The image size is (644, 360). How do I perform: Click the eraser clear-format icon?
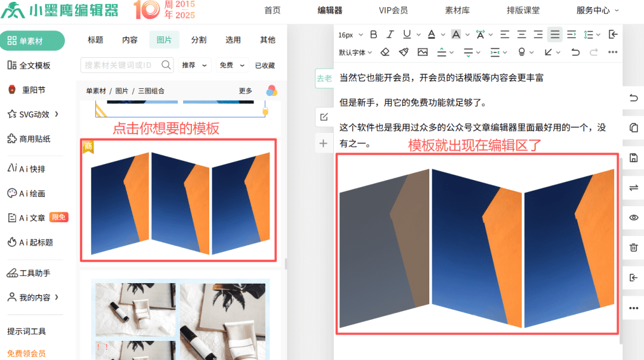click(x=385, y=52)
